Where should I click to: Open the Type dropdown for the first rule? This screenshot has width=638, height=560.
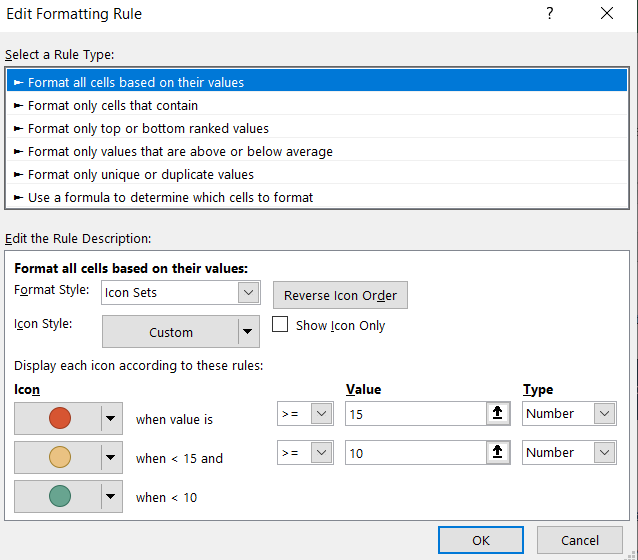click(x=604, y=414)
